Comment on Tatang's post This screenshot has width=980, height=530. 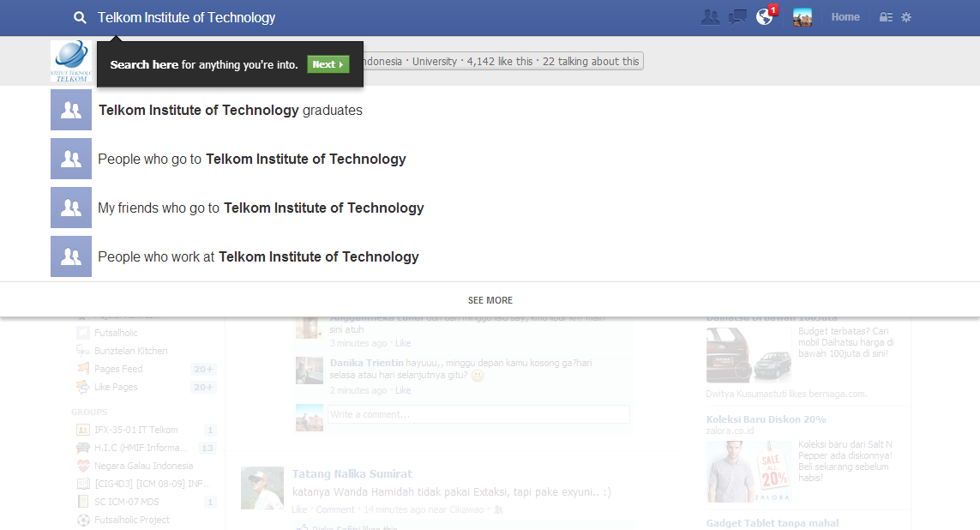tap(335, 509)
